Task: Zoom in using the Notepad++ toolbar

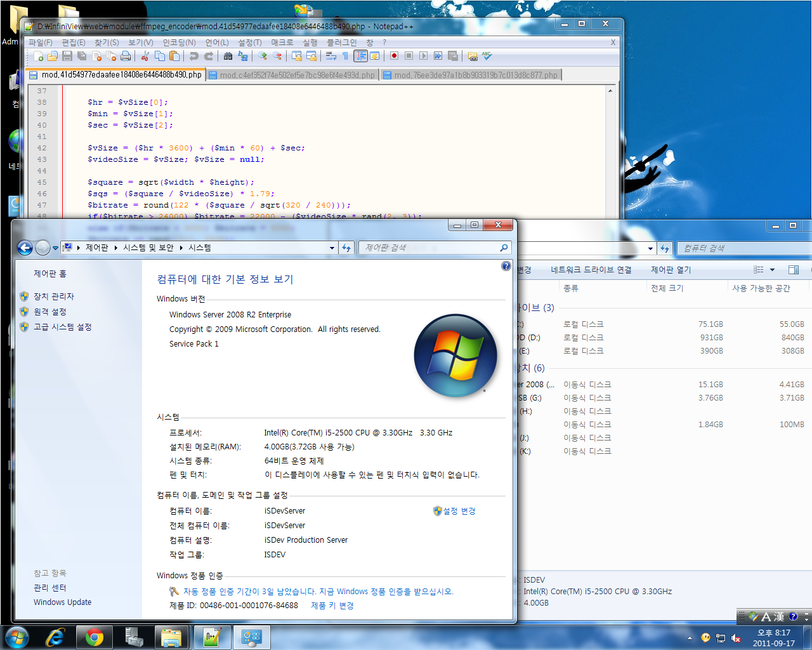Action: (263, 56)
